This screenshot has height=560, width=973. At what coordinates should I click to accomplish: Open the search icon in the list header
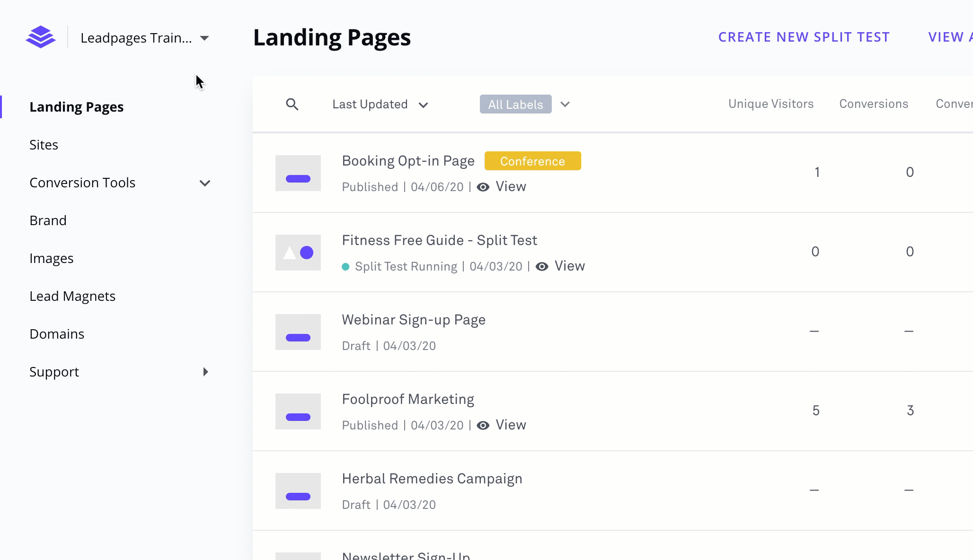pos(292,104)
